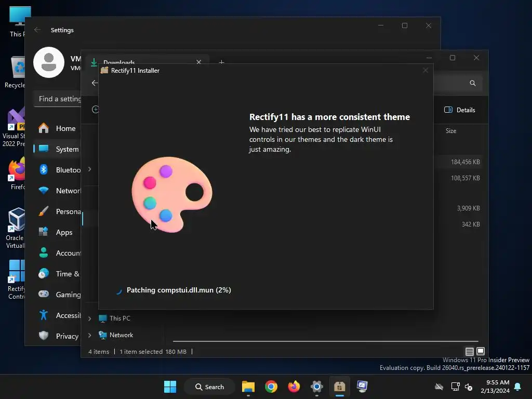Click the 'Rectify11 has a more consistent theme' heading
The image size is (532, 399).
(x=329, y=117)
